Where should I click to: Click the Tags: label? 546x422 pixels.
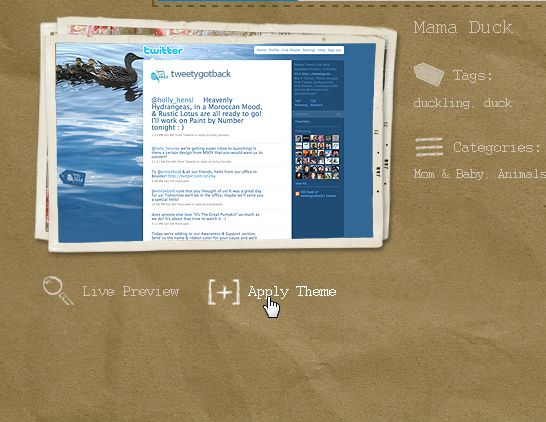click(x=473, y=76)
